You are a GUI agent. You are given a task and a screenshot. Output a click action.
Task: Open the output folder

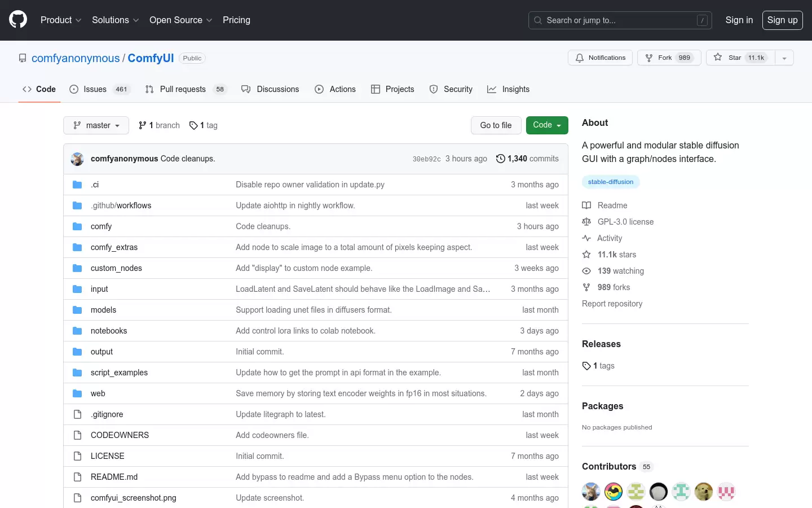point(101,352)
